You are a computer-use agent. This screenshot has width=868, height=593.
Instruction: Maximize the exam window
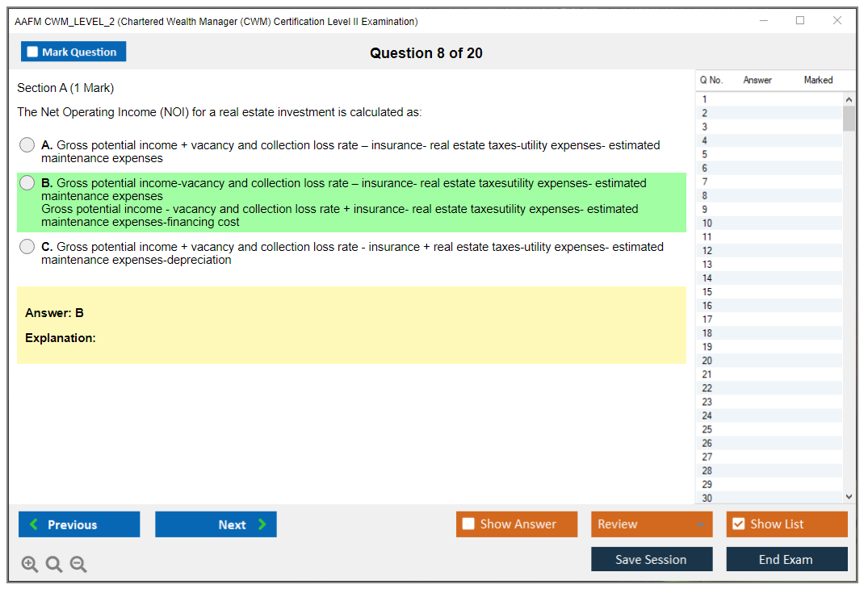[800, 21]
